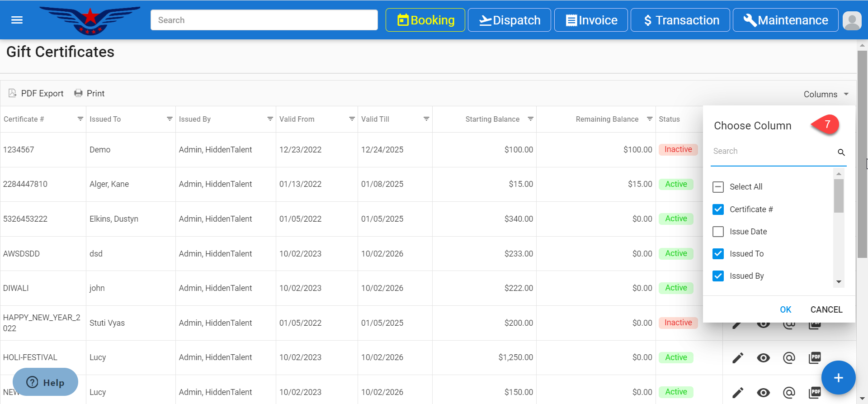This screenshot has height=404, width=868.
Task: Click the user profile avatar icon
Action: [x=852, y=20]
